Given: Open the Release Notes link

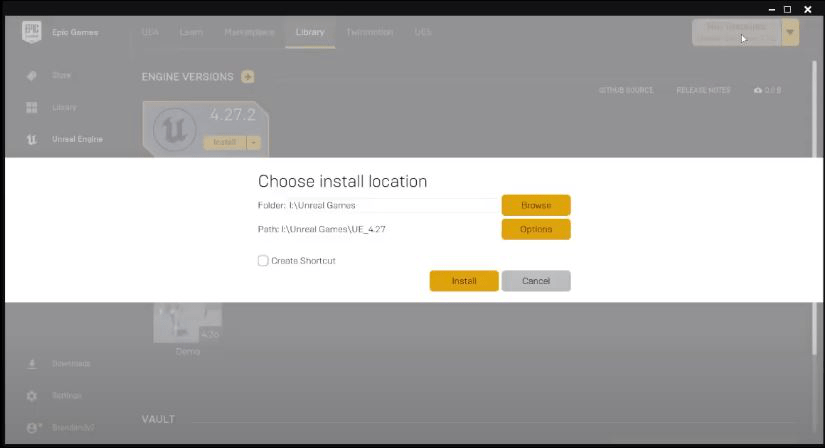Looking at the screenshot, I should [x=703, y=91].
